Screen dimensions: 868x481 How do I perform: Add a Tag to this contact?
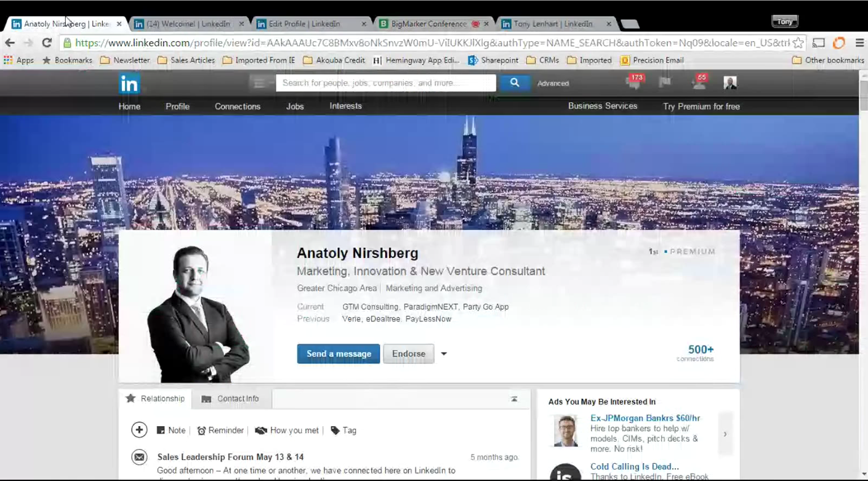[x=344, y=430]
